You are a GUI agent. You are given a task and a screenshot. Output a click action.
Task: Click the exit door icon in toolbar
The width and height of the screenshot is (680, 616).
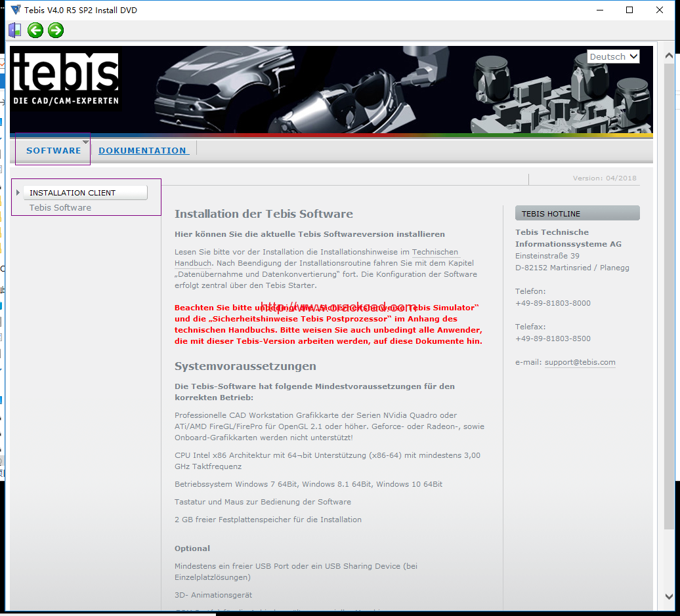14,30
